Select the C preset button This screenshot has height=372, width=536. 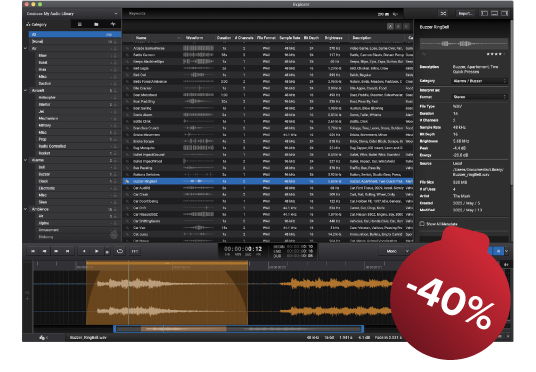tap(406, 26)
